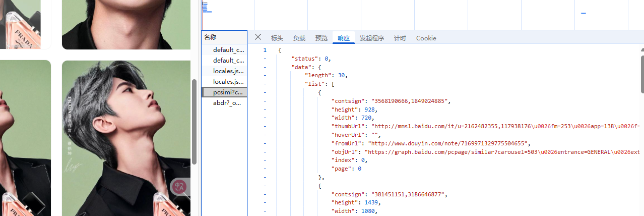Click the "data": { line
The height and width of the screenshot is (216, 644).
(x=306, y=67)
